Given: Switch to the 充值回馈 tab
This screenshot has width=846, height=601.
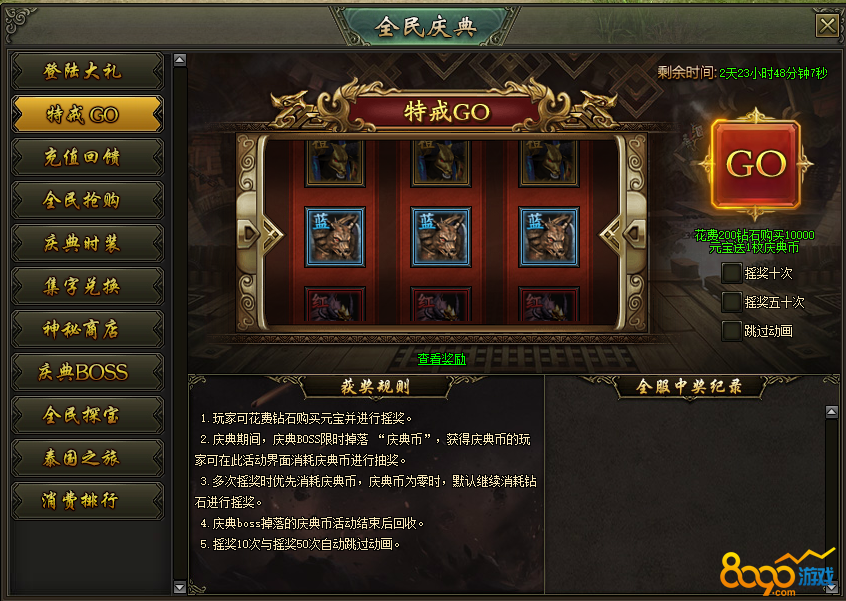Looking at the screenshot, I should click(87, 157).
